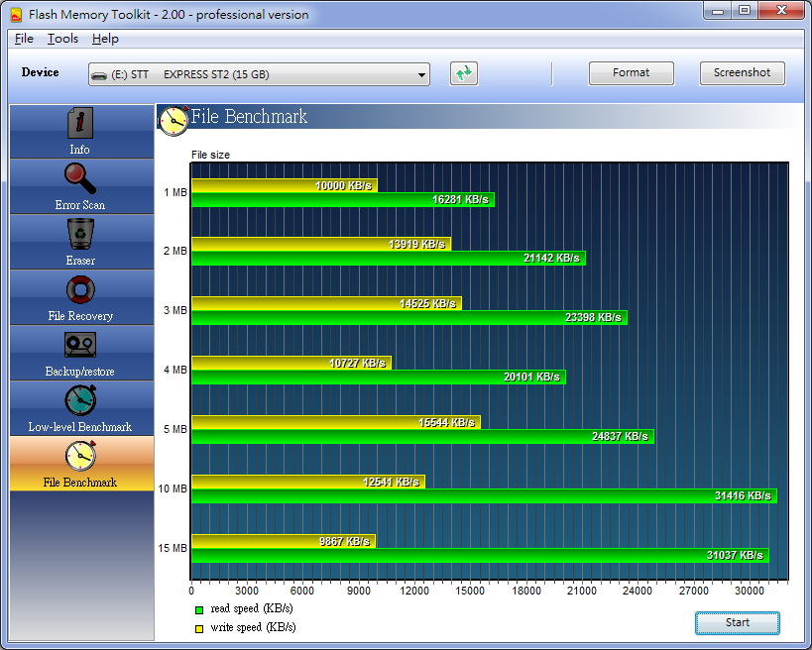The width and height of the screenshot is (812, 650).
Task: Open the Backup/restore tape icon
Action: click(80, 345)
